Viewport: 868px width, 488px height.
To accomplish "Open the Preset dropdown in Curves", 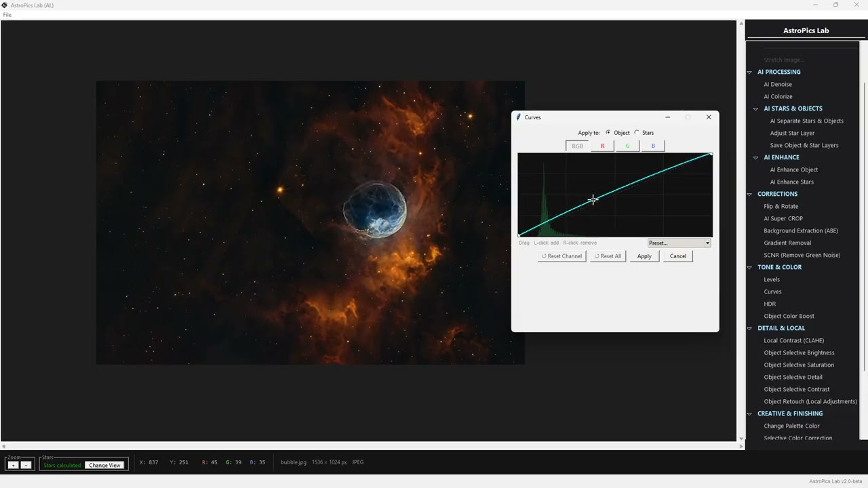I will (679, 243).
